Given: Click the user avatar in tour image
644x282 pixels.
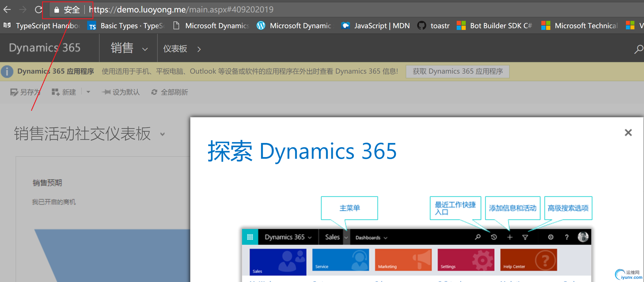Looking at the screenshot, I should pos(583,237).
